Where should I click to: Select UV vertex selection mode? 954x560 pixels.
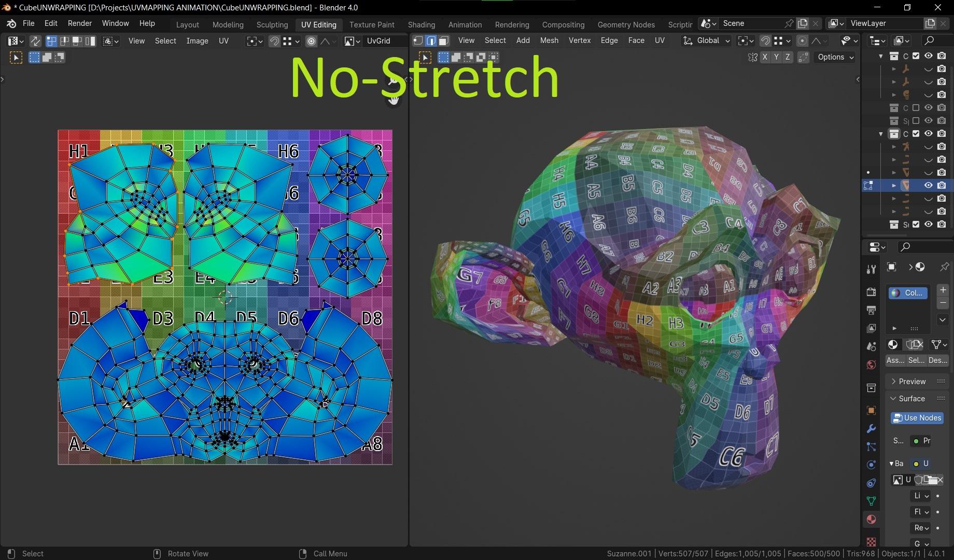click(52, 41)
